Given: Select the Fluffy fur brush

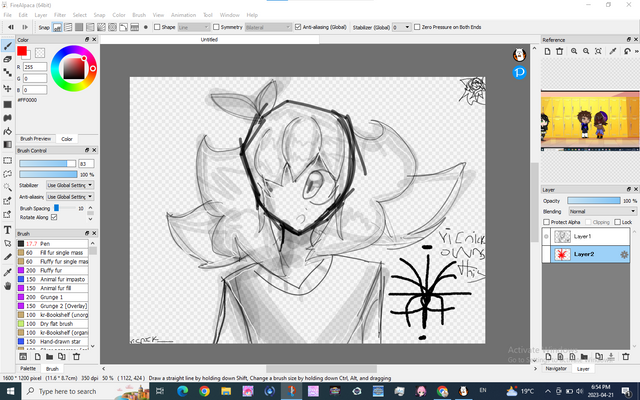Looking at the screenshot, I should tap(52, 270).
